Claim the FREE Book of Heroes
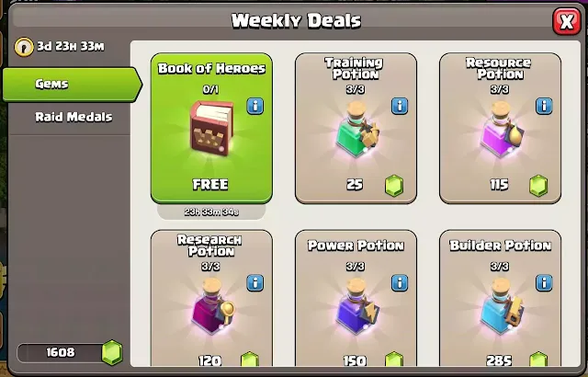 click(211, 128)
